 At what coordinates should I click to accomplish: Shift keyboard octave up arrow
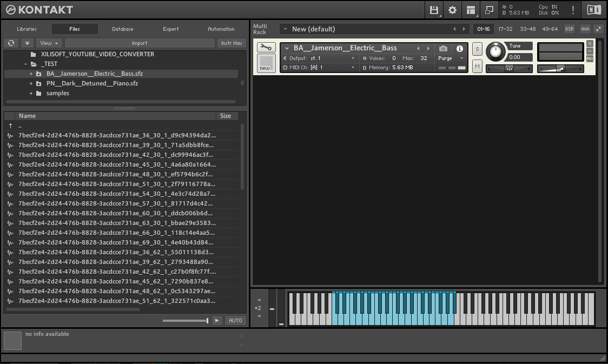260,300
